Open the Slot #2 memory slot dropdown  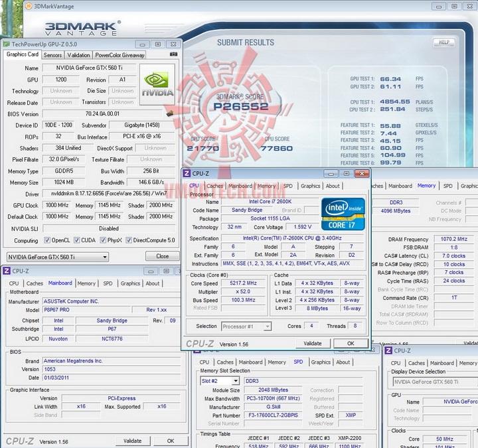(x=219, y=381)
